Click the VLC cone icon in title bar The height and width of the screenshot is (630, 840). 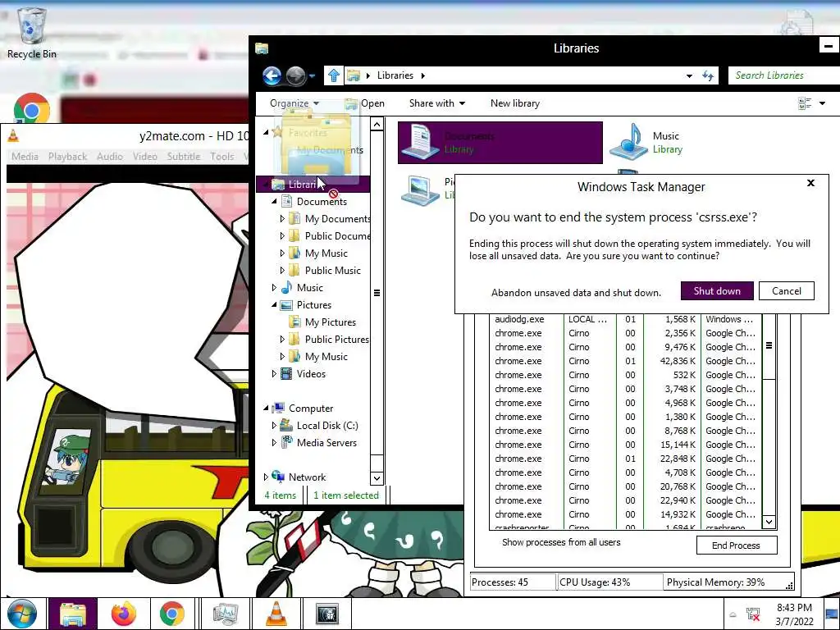(x=13, y=136)
